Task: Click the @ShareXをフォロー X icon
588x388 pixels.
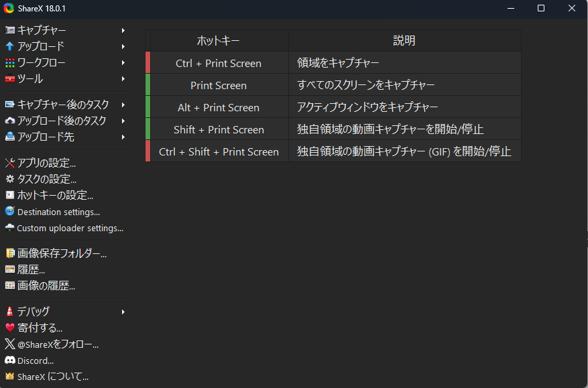Action: point(9,344)
